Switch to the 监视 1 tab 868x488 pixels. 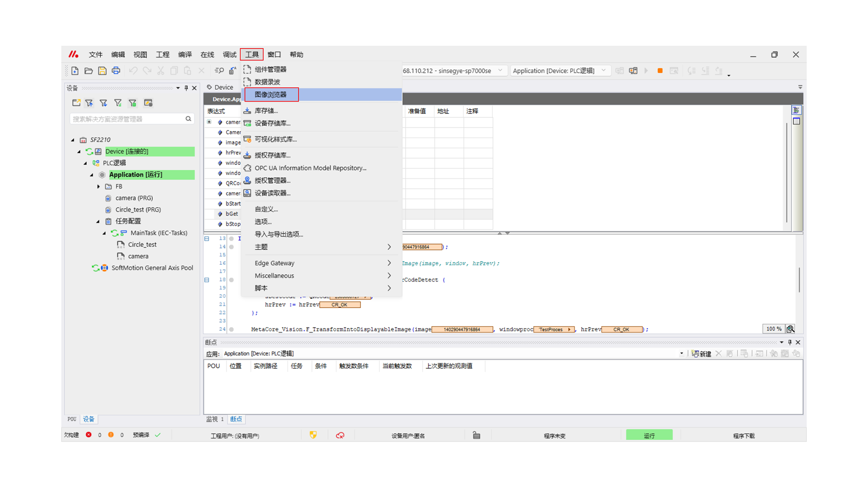point(215,419)
